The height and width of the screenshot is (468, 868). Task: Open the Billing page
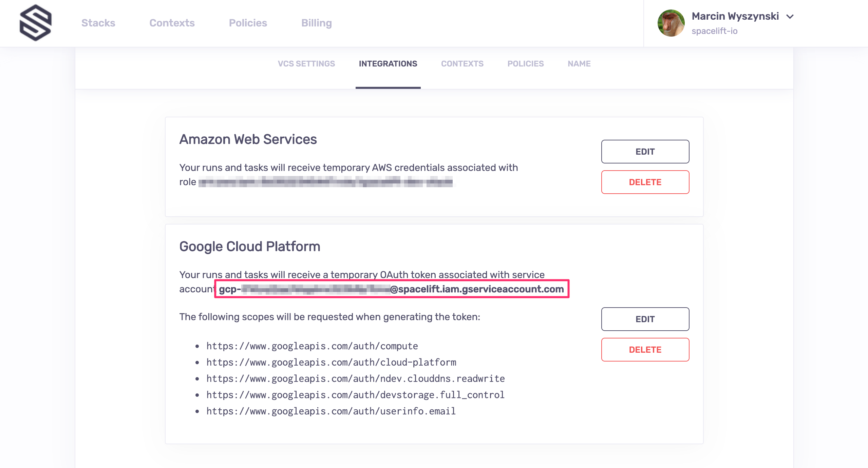click(x=317, y=23)
